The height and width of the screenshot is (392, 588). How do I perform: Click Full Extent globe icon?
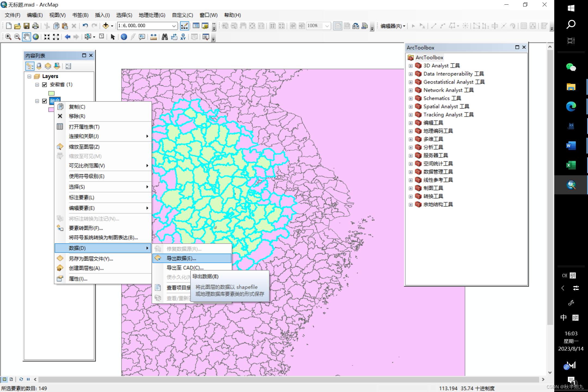pyautogui.click(x=36, y=37)
